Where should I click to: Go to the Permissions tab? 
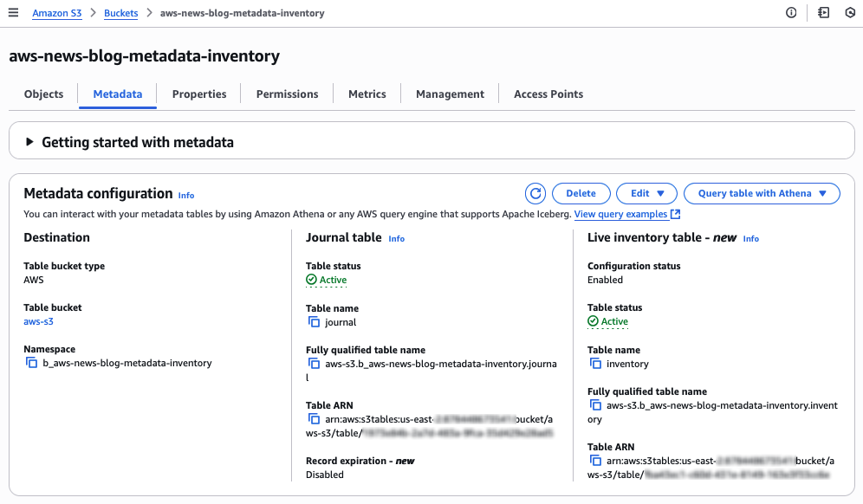pos(288,94)
